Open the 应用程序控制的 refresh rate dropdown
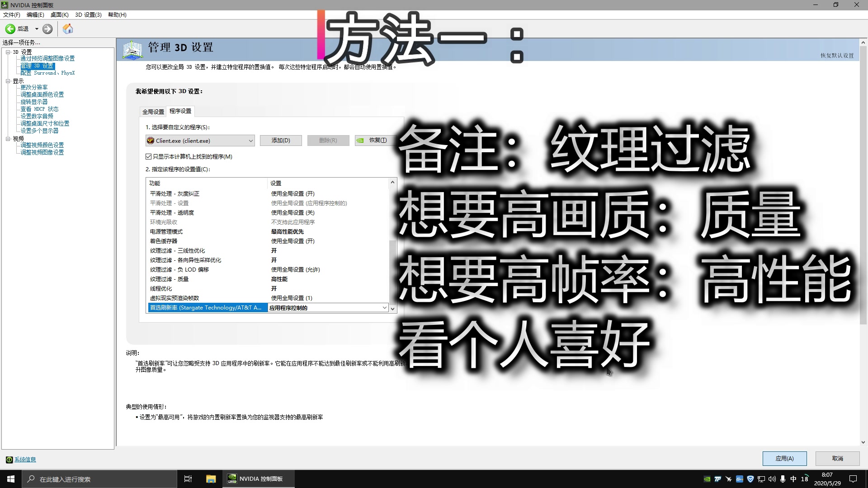The height and width of the screenshot is (488, 868). coord(328,308)
